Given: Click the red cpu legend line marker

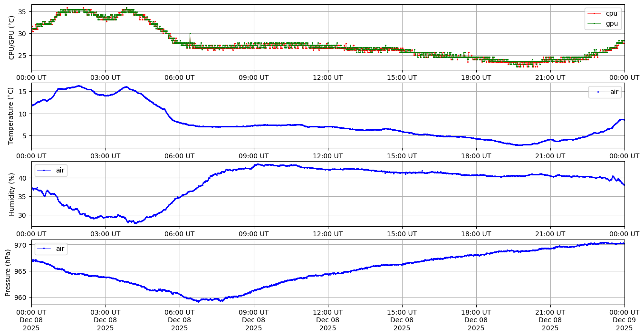Looking at the screenshot, I should 596,13.
